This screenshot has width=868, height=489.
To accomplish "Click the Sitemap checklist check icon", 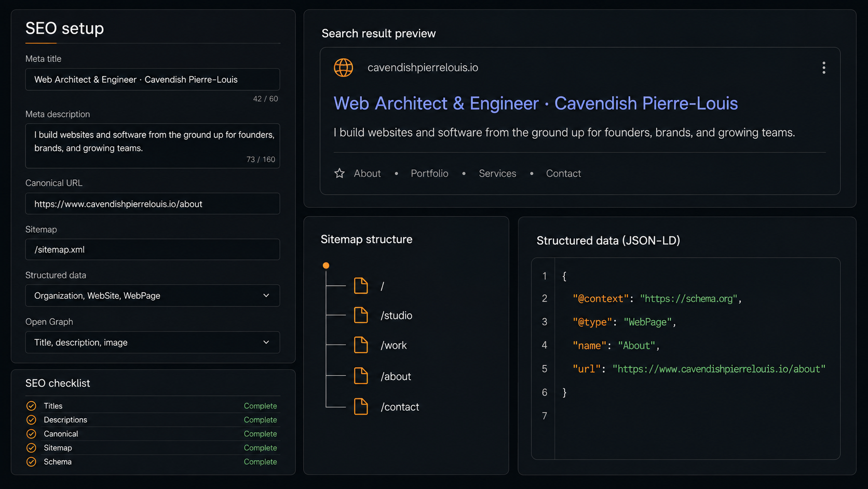I will 31,448.
